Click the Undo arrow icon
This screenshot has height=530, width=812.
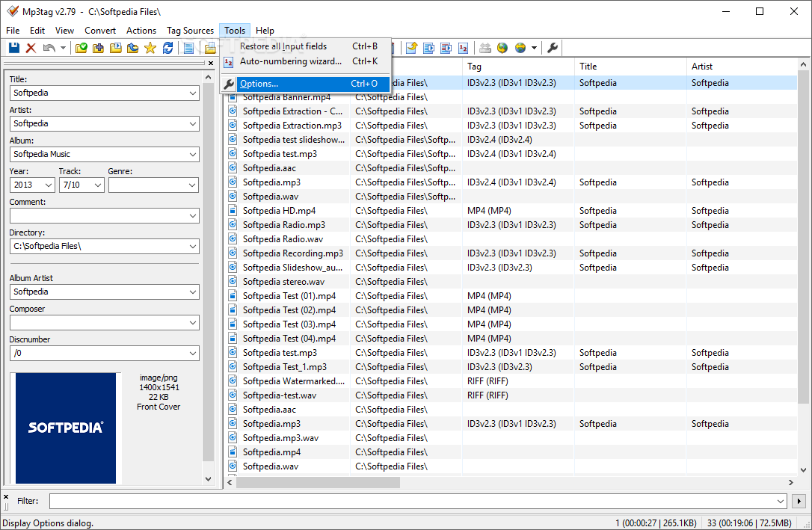(x=49, y=48)
